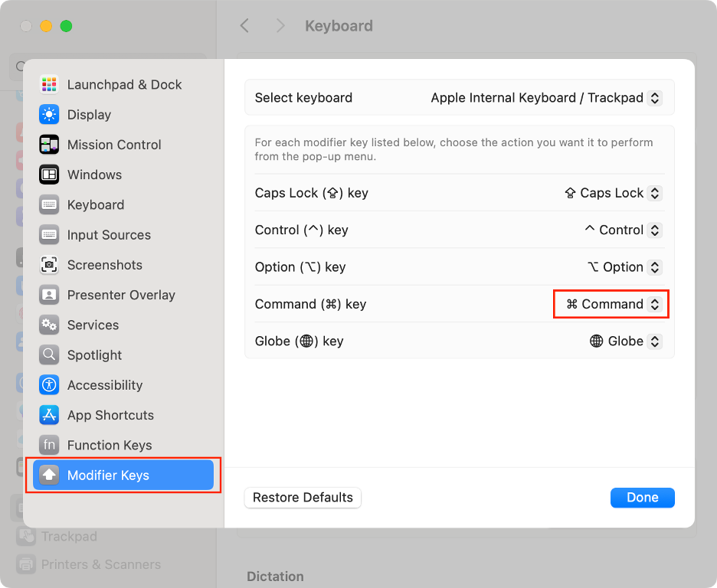Select the Display settings icon
Viewport: 717px width, 588px height.
50,114
